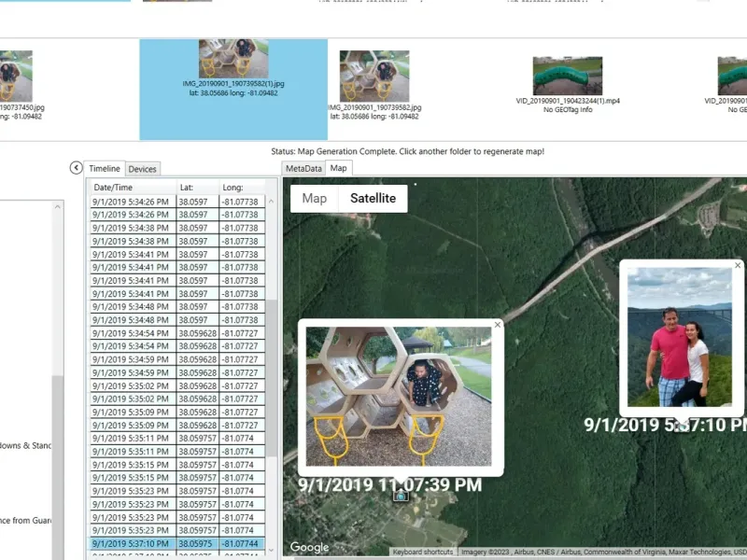
Task: Open the MetaData tab
Action: pyautogui.click(x=304, y=169)
